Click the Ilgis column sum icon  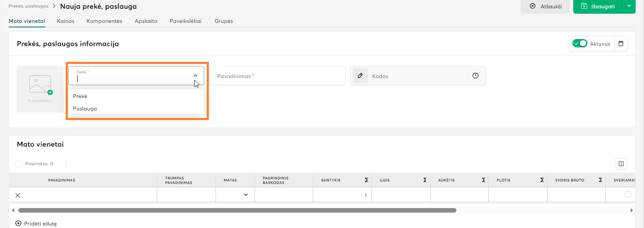[425, 180]
